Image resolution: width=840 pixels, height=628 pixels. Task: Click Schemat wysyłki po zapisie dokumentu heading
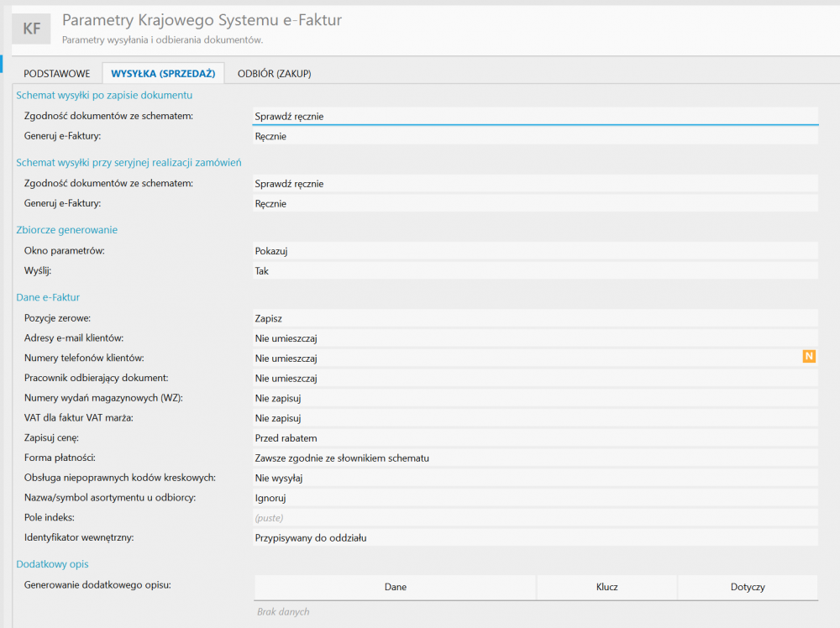tap(104, 96)
